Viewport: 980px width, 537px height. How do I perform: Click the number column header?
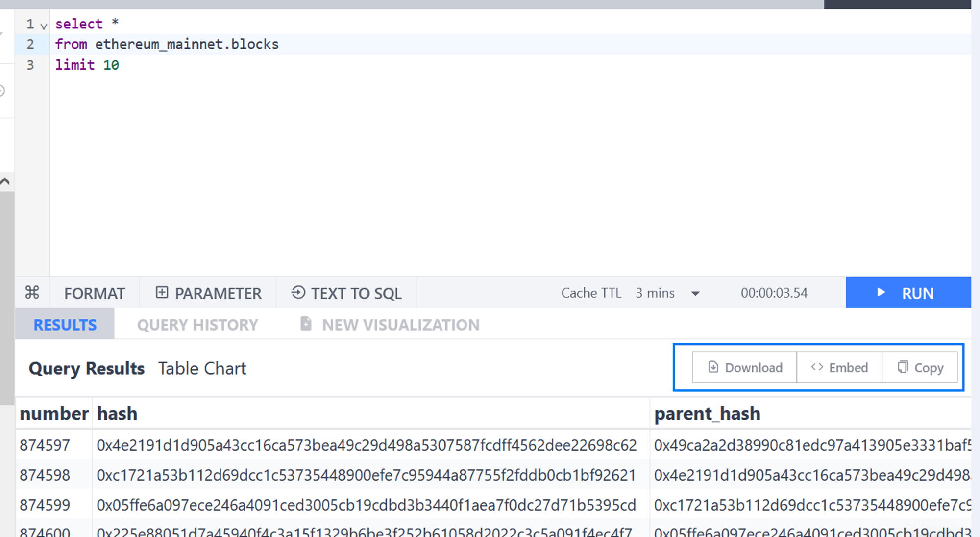(54, 414)
